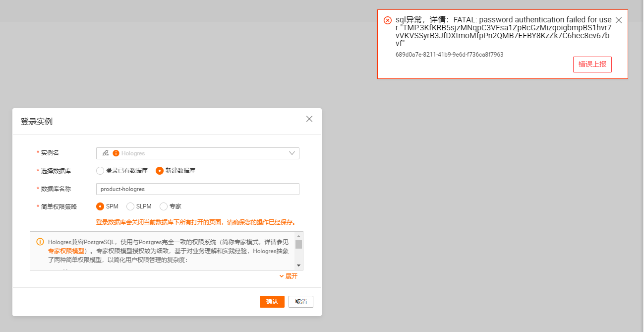644x332 pixels.
Task: Click scrollbar up arrow in description box
Action: 298,236
